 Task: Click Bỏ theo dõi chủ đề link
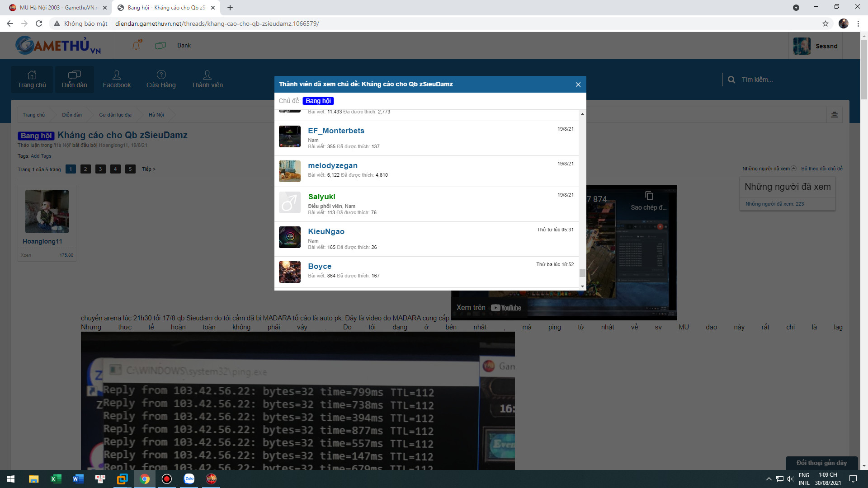tap(821, 169)
